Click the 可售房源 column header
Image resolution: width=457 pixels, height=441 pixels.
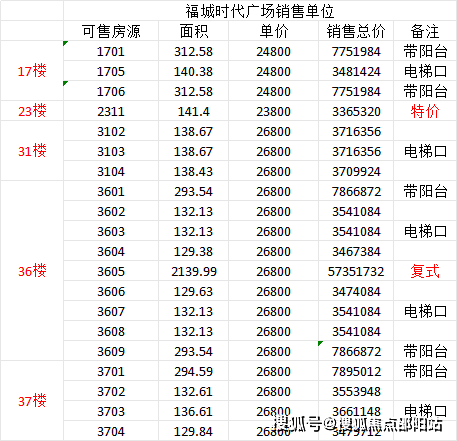pos(111,31)
